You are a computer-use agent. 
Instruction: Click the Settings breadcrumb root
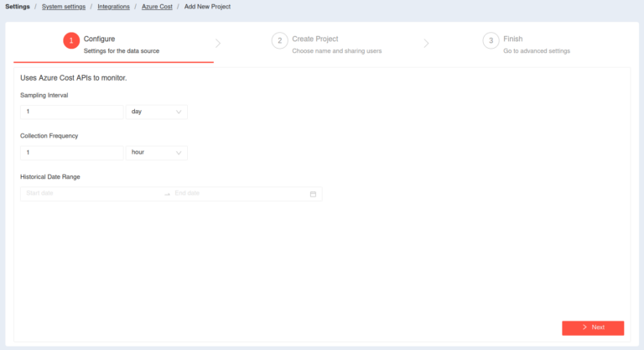pos(18,7)
